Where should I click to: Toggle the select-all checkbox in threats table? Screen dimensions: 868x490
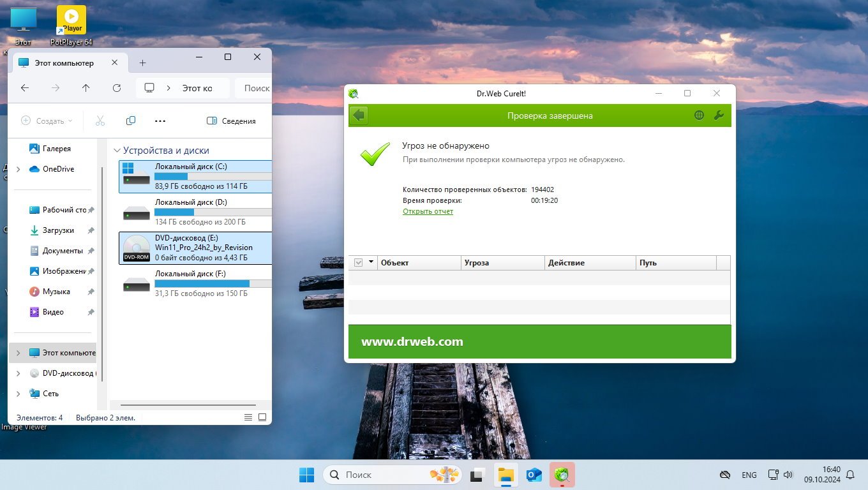click(358, 263)
